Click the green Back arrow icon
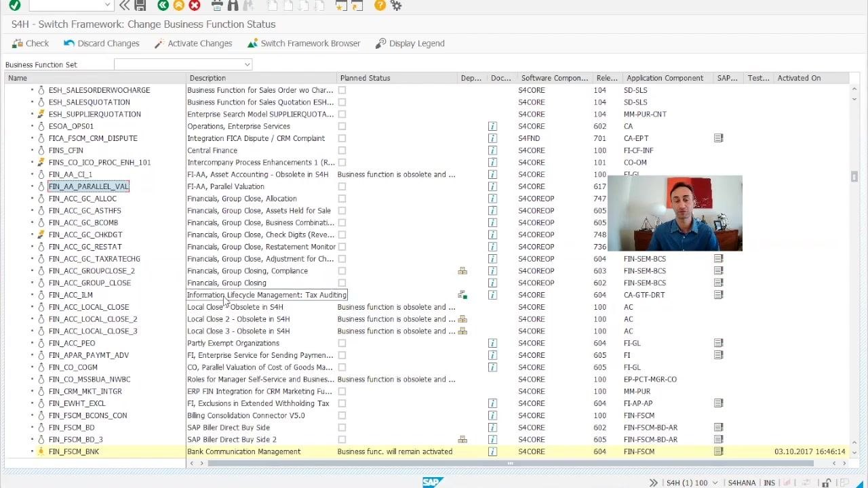 [163, 5]
